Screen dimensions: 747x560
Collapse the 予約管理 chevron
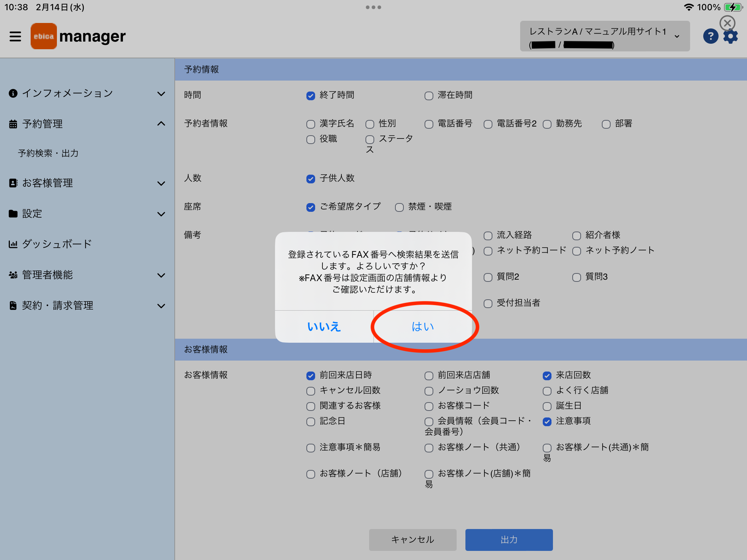point(161,124)
